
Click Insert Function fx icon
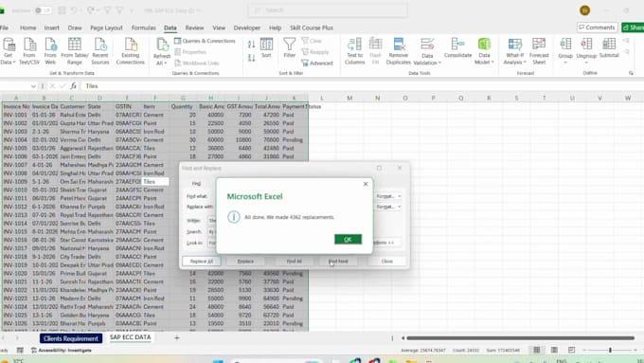[x=73, y=86]
